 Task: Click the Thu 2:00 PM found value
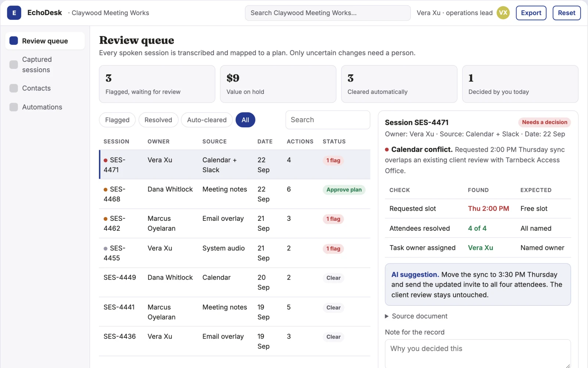488,209
